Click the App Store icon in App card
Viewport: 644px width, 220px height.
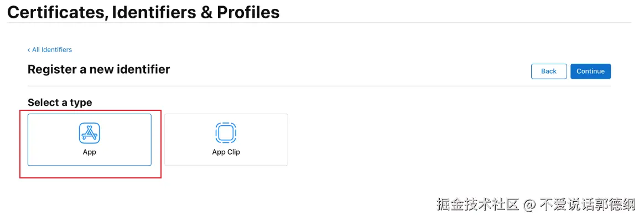coord(90,133)
